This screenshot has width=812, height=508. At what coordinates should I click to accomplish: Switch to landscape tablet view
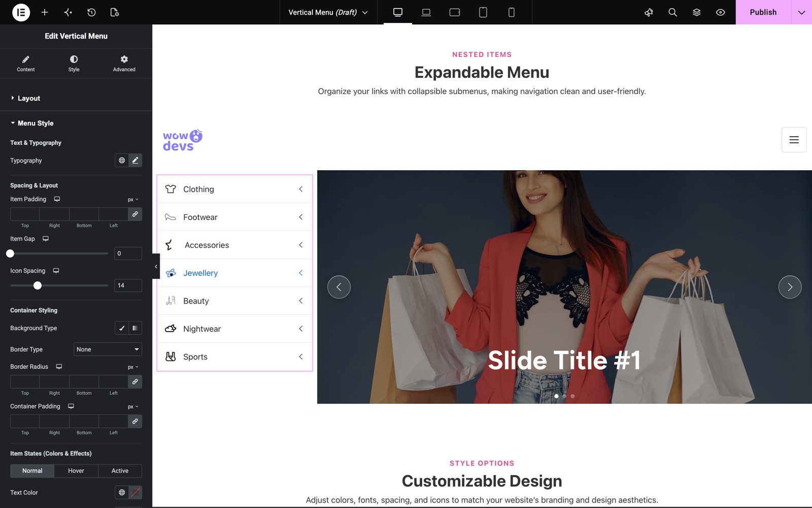pos(455,12)
